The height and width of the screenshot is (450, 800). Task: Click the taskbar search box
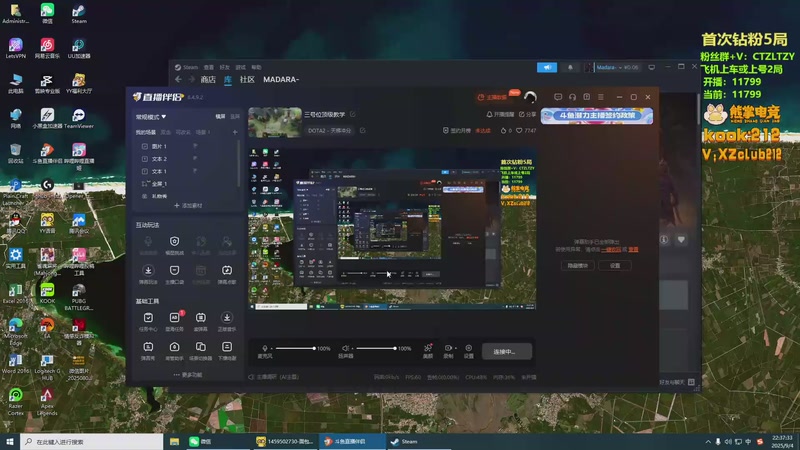[x=92, y=441]
